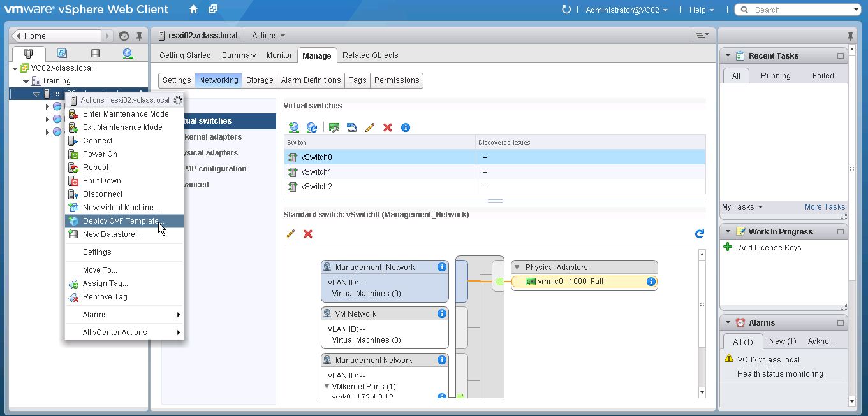This screenshot has width=868, height=416.
Task: Show New (1) alarms tab
Action: click(783, 341)
